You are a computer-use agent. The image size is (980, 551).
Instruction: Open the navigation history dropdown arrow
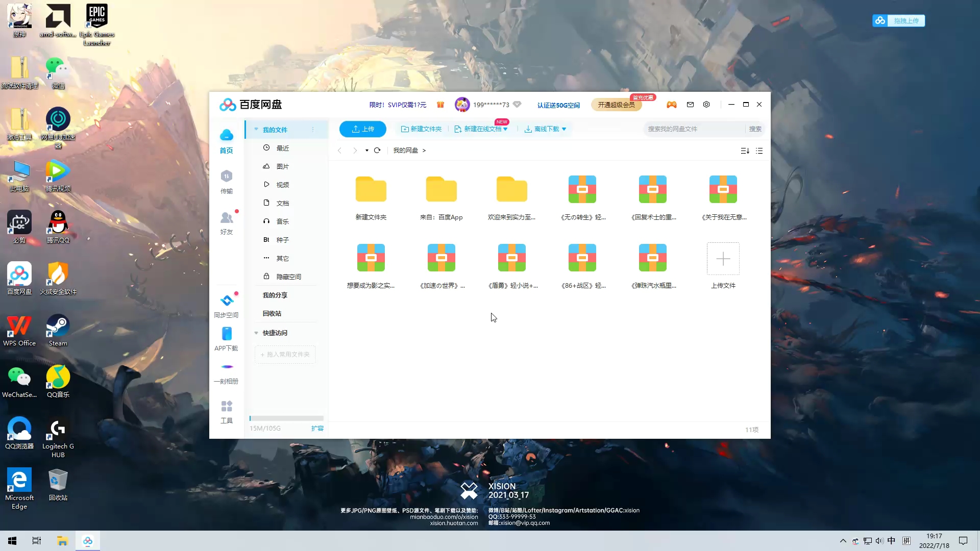click(x=367, y=151)
